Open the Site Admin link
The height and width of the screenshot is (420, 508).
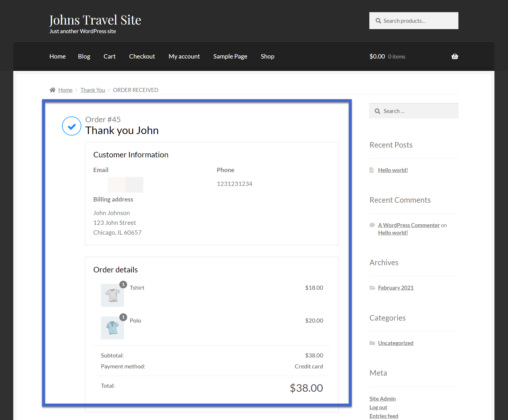tap(382, 399)
